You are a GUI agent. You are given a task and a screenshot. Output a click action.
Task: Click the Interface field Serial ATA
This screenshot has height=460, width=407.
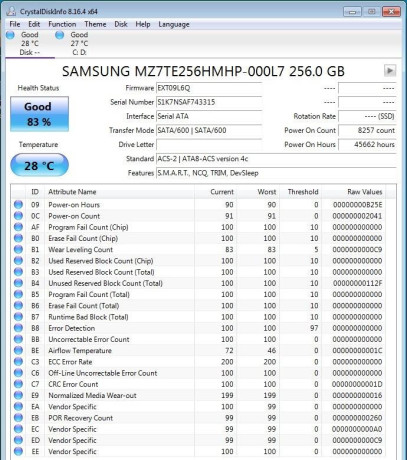pyautogui.click(x=209, y=116)
